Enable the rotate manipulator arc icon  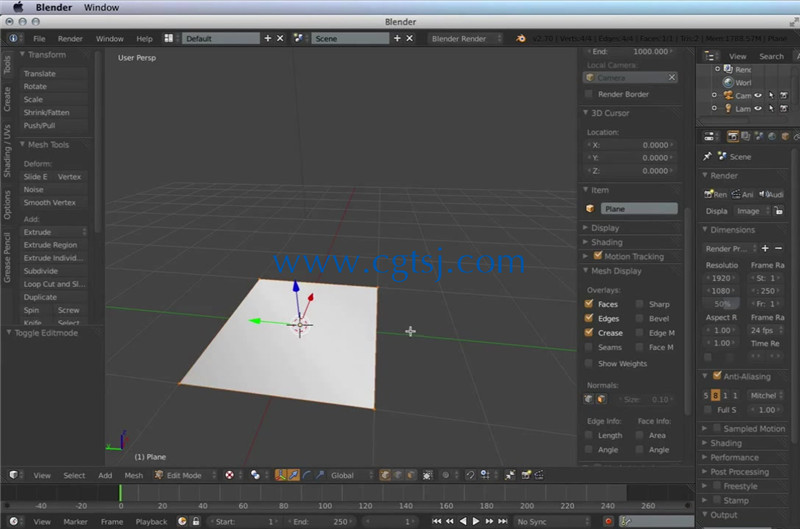(x=306, y=475)
